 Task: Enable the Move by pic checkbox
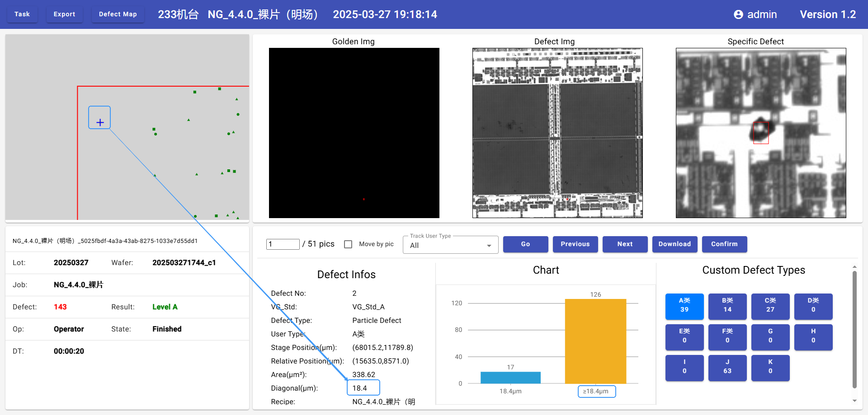(x=348, y=244)
